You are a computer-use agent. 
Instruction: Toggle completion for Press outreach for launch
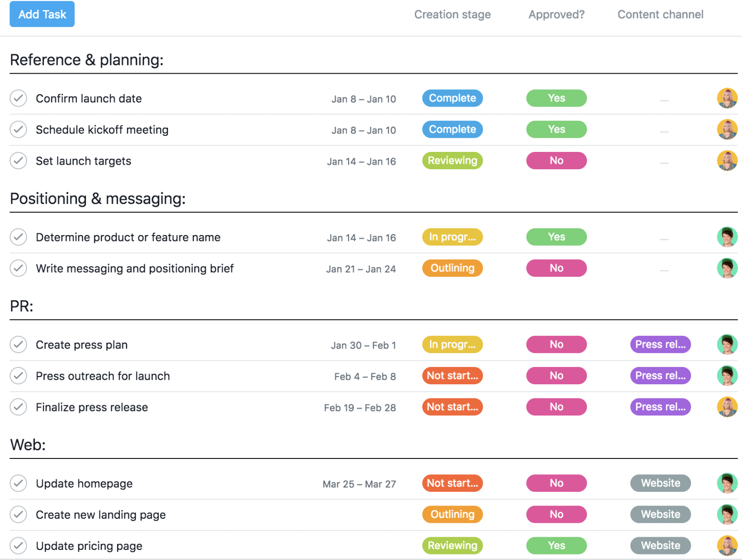[18, 376]
